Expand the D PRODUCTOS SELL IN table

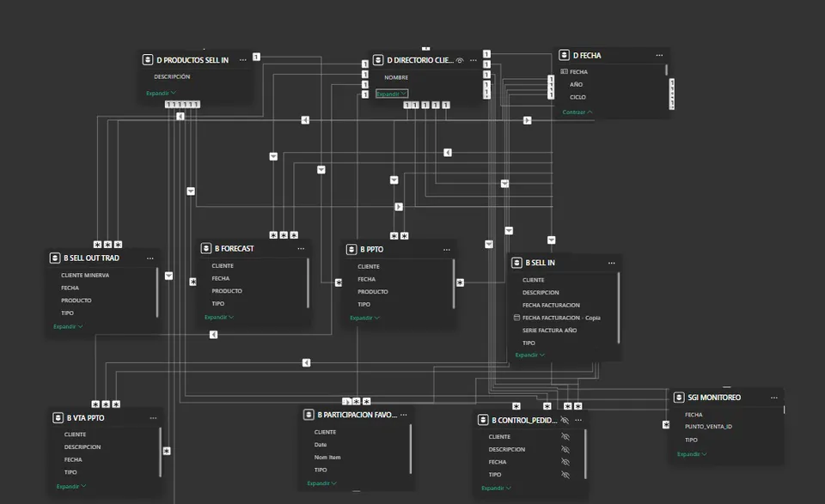coord(161,93)
